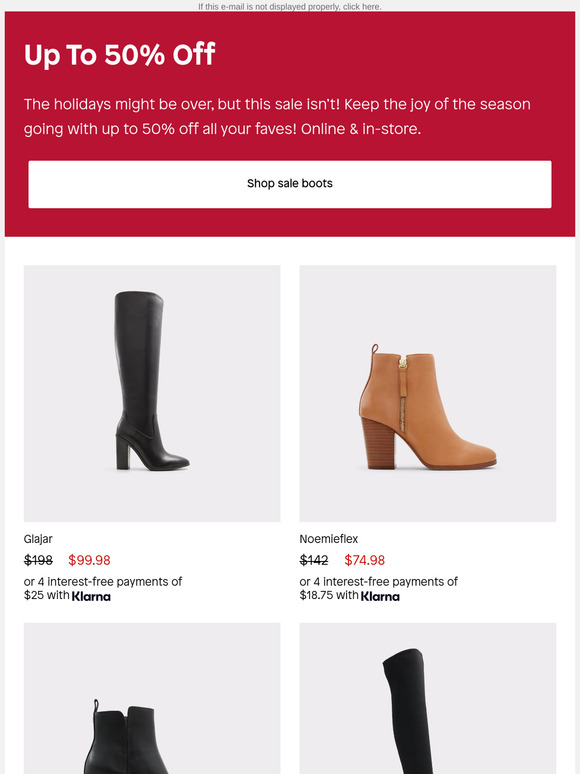Open the black over-the-knee boot image at bottom right
The height and width of the screenshot is (774, 580).
(x=427, y=698)
